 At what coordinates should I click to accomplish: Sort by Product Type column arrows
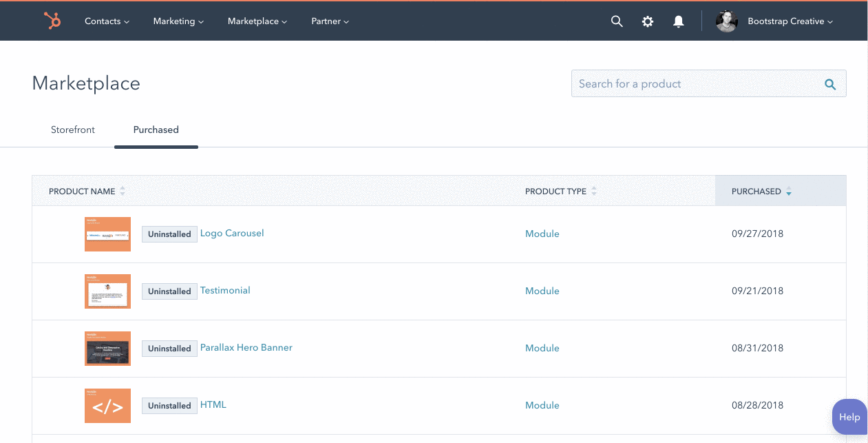click(x=594, y=192)
